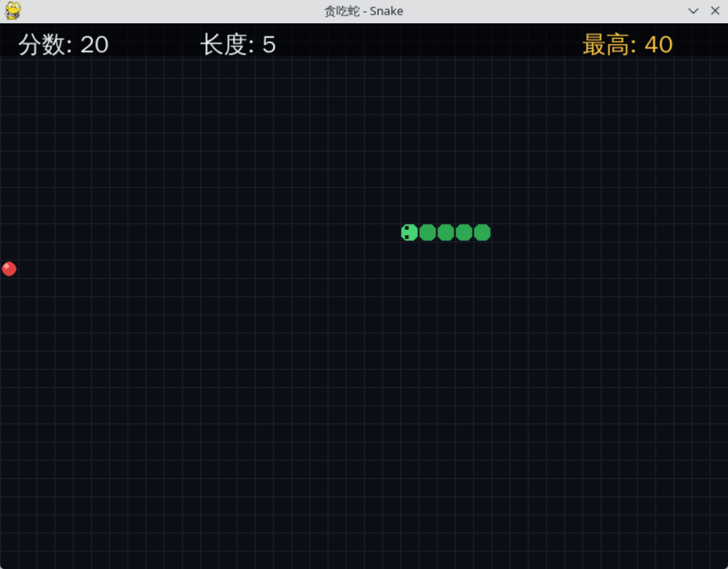The height and width of the screenshot is (569, 728).
Task: Click the window title '贪吃蛇 - Snake'
Action: click(363, 11)
